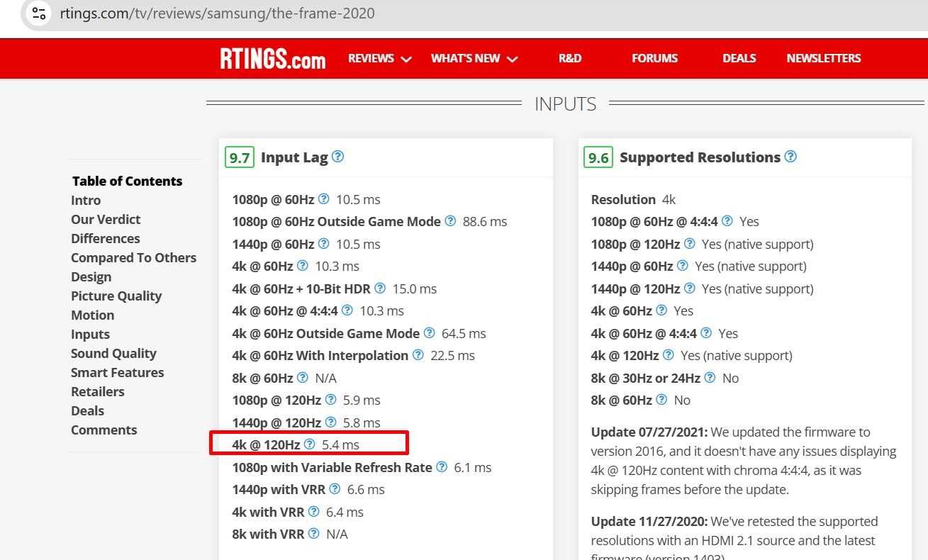Image resolution: width=928 pixels, height=560 pixels.
Task: Click help icon next to 1440p @ 120Hz 5.8 ms
Action: coord(330,422)
